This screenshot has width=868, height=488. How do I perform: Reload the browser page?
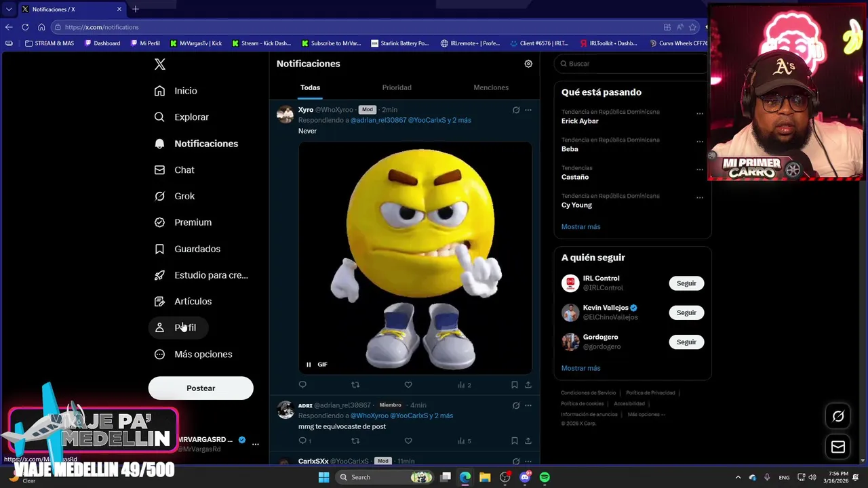(25, 27)
